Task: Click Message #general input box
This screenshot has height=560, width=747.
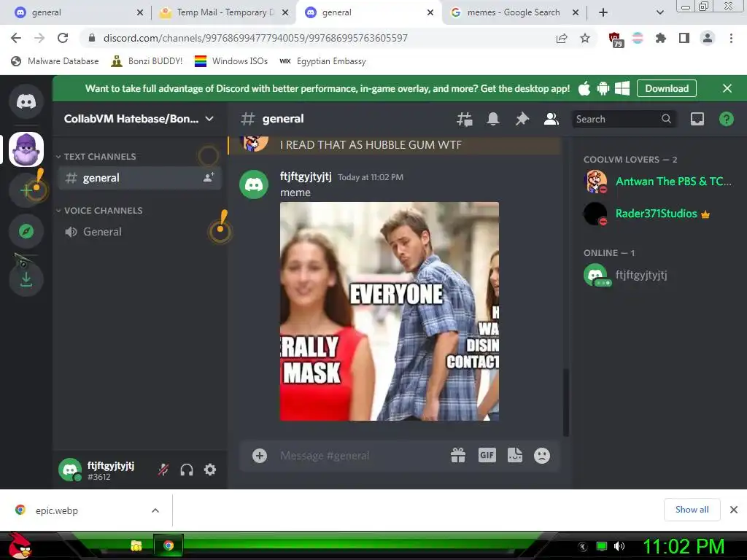Action: [360, 456]
